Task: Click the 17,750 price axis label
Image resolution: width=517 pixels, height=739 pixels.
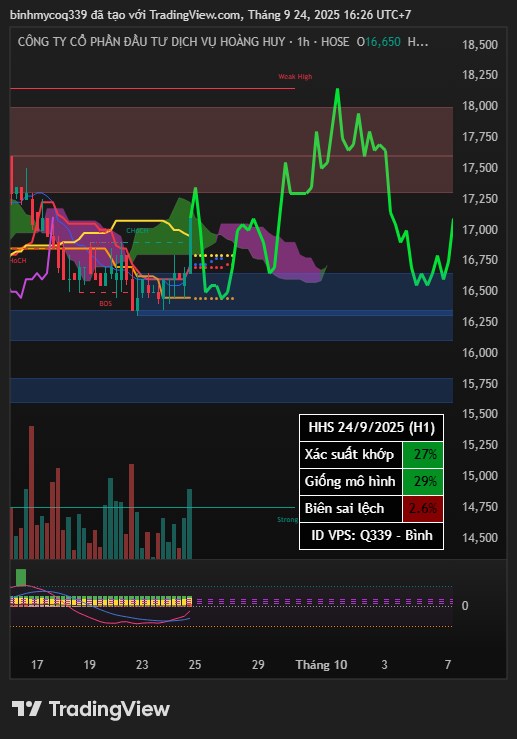Action: pos(480,137)
